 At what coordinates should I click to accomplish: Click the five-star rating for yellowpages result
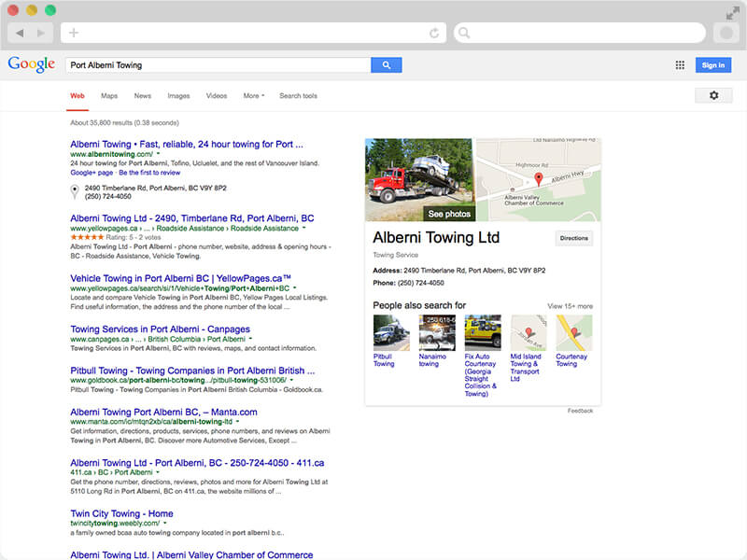(87, 237)
